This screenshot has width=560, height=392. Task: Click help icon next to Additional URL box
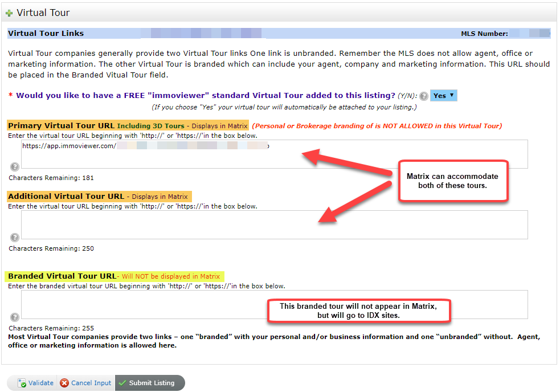click(x=15, y=238)
